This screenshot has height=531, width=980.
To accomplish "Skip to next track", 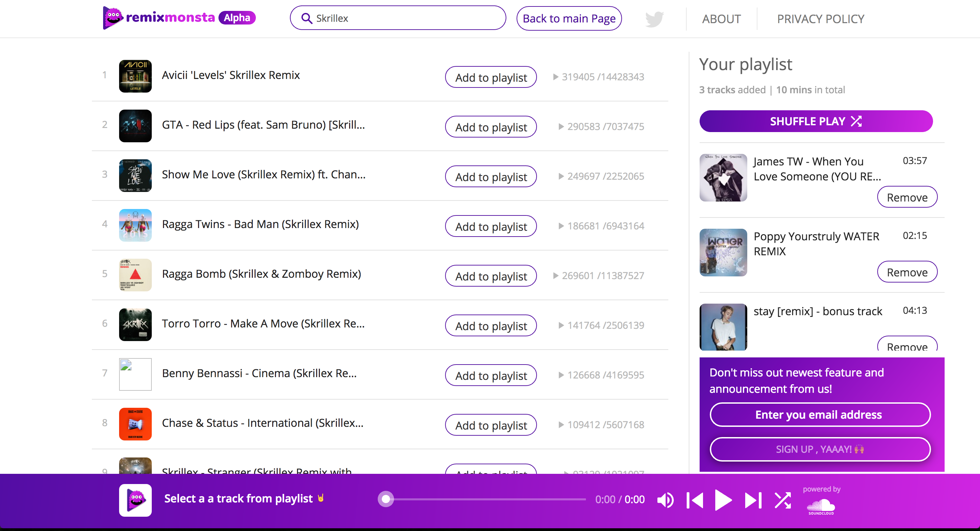I will (753, 500).
